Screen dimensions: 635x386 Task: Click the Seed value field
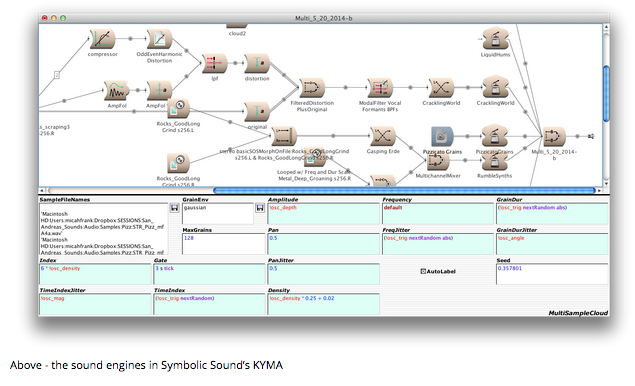click(552, 274)
